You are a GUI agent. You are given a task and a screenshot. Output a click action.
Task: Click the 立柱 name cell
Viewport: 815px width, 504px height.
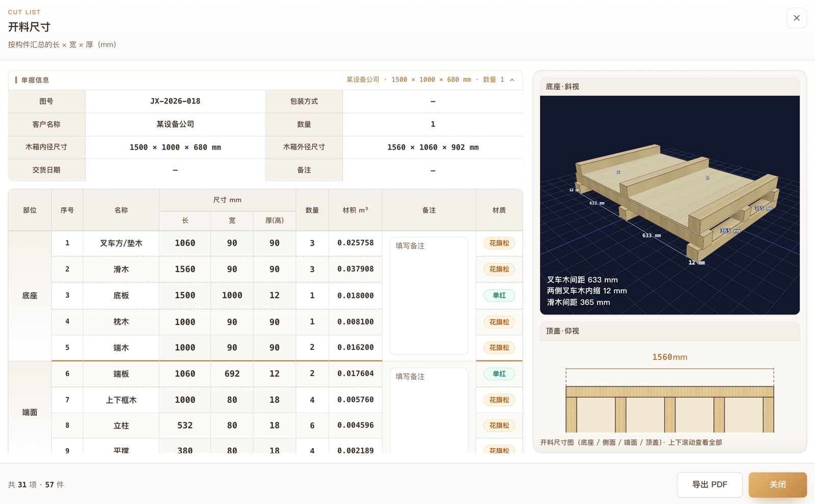(121, 426)
